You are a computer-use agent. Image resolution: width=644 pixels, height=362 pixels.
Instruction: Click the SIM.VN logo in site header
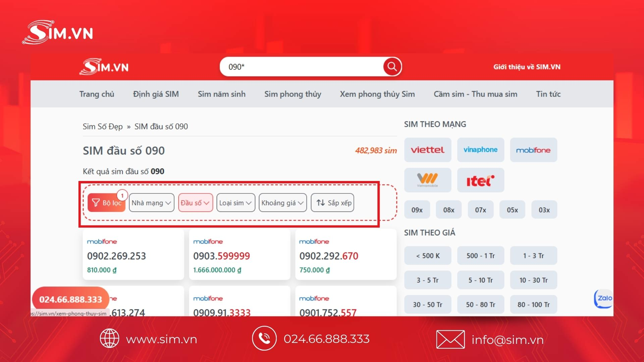[x=104, y=67]
